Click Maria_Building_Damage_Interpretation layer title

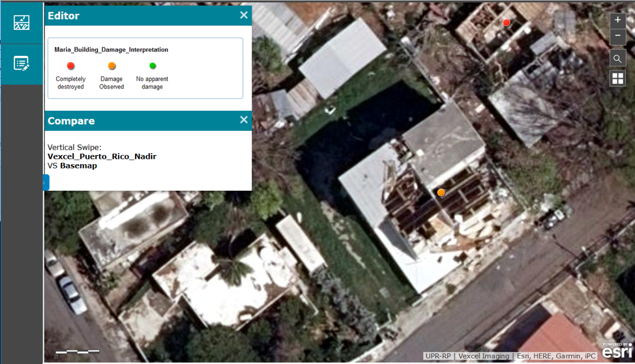(111, 49)
